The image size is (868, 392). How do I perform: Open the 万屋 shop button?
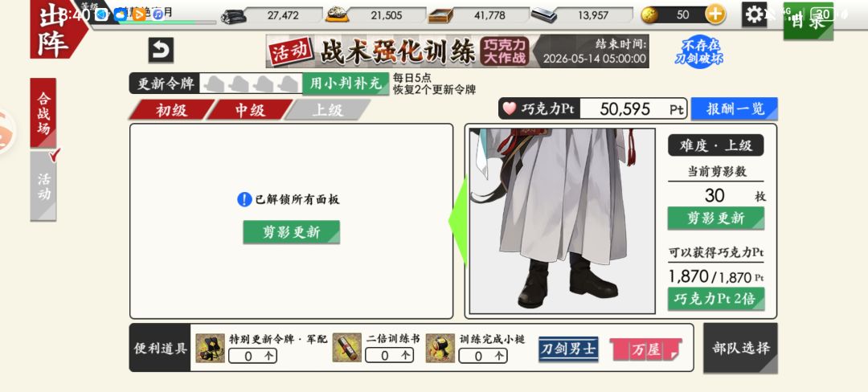coord(646,349)
